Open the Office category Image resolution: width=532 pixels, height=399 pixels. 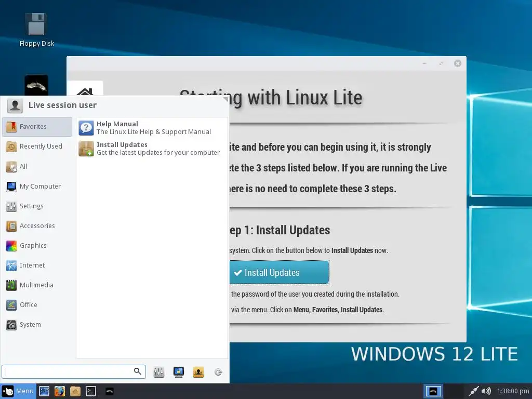[37, 304]
